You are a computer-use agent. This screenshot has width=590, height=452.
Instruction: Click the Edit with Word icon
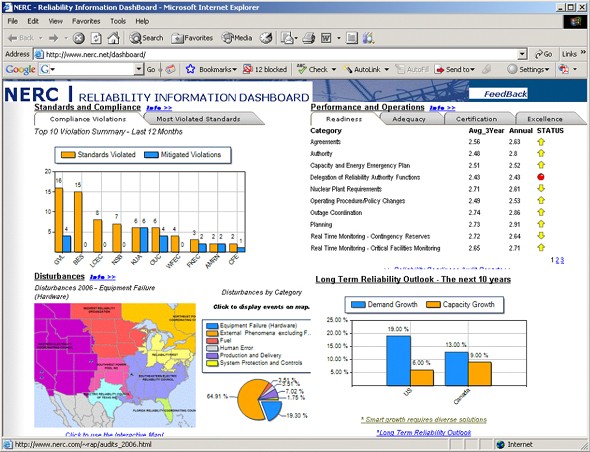tap(326, 38)
